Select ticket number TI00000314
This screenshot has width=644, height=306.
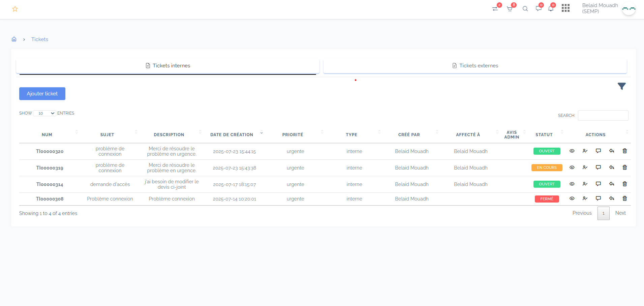[50, 185]
